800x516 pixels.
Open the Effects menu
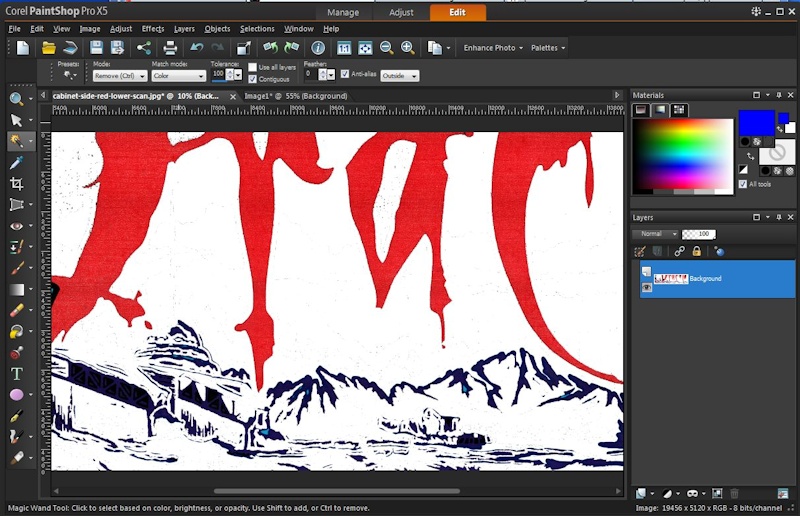(x=153, y=29)
